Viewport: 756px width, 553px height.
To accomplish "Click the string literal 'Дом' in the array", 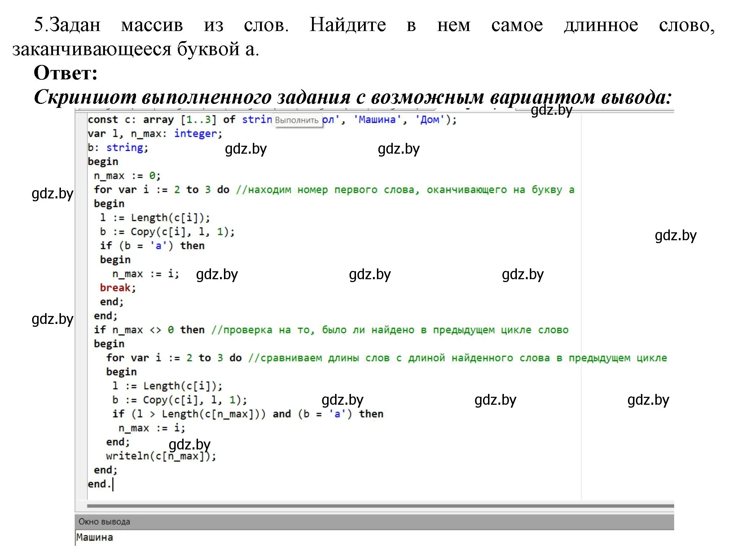I will pos(430,120).
